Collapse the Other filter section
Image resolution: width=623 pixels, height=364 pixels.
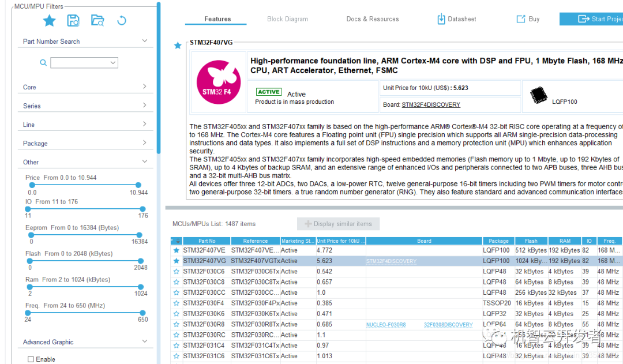[145, 162]
